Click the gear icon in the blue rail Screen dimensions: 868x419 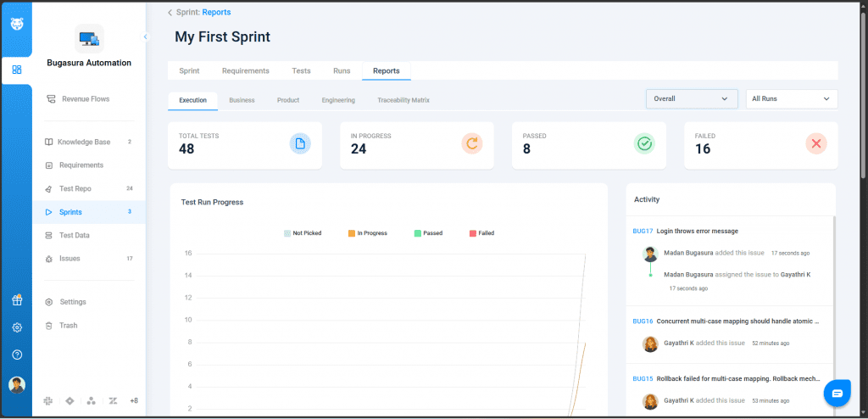pyautogui.click(x=17, y=327)
